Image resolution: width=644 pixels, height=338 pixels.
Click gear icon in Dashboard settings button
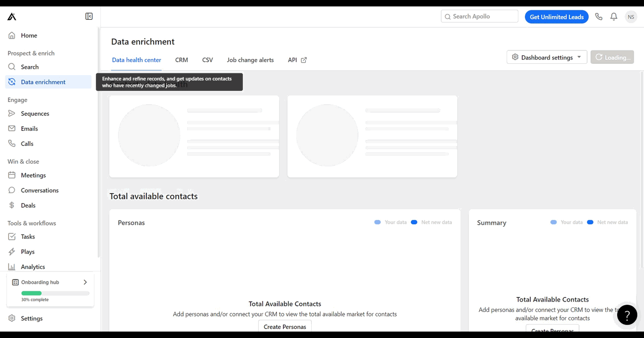pyautogui.click(x=515, y=57)
